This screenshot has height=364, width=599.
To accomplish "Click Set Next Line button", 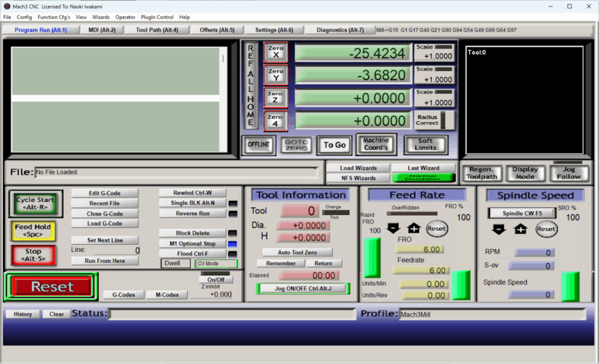I will click(x=105, y=240).
